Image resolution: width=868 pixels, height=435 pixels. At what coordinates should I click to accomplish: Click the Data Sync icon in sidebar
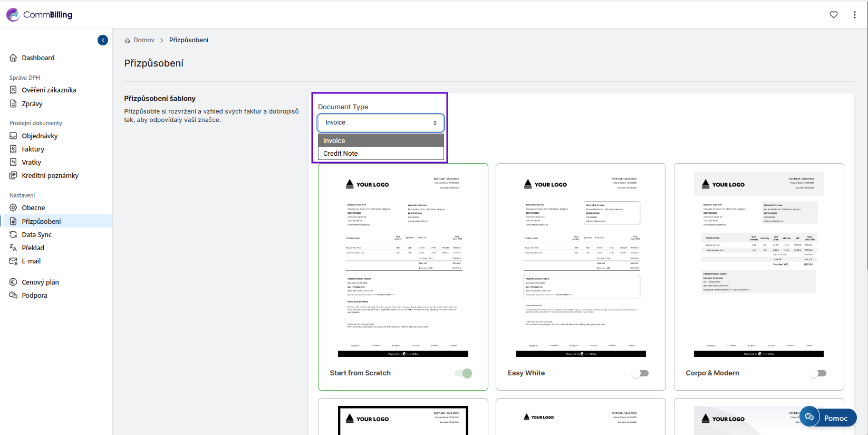click(x=13, y=235)
